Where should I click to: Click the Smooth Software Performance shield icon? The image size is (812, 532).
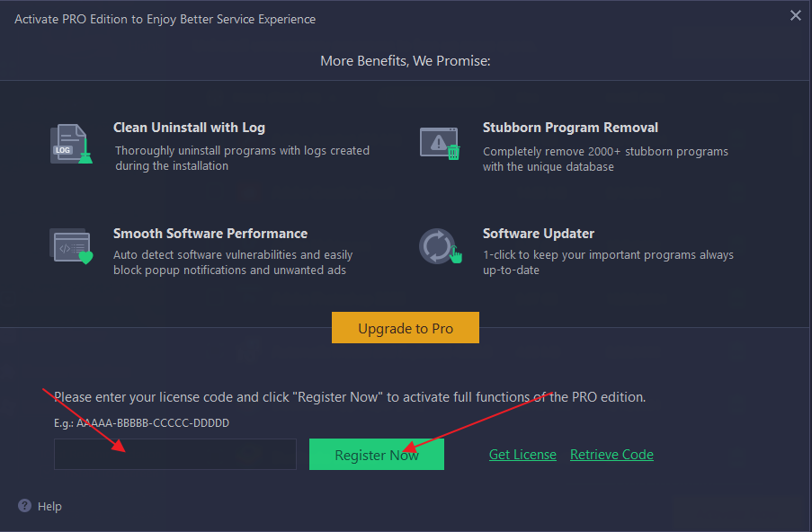tap(71, 246)
